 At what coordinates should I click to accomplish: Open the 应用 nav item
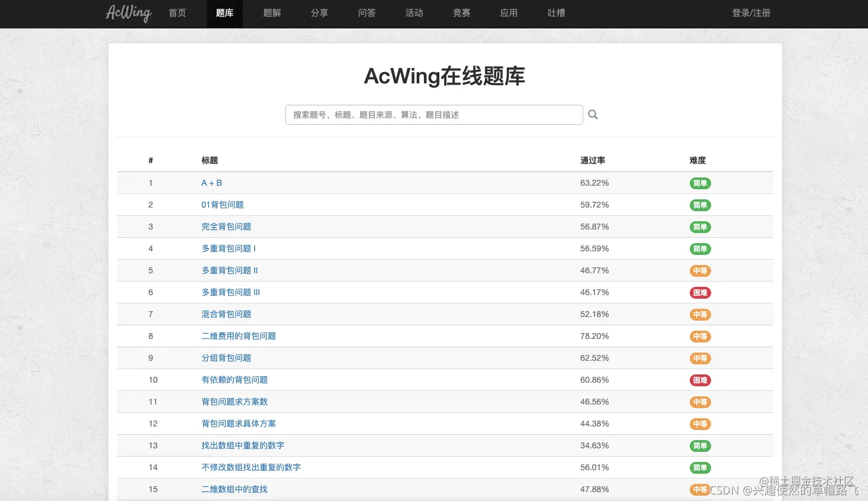tap(509, 13)
